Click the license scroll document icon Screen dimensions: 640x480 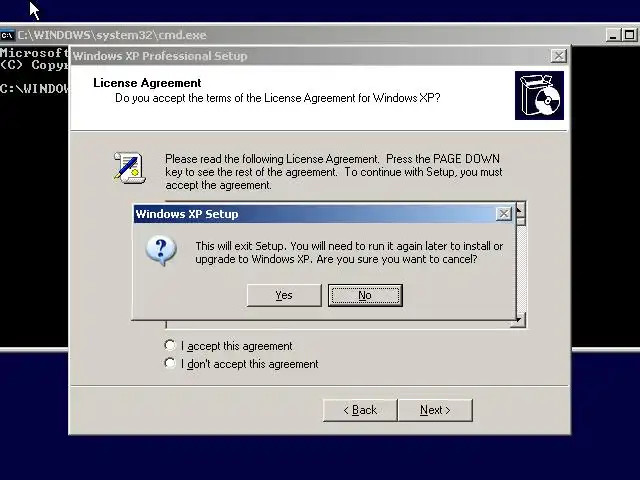point(129,168)
